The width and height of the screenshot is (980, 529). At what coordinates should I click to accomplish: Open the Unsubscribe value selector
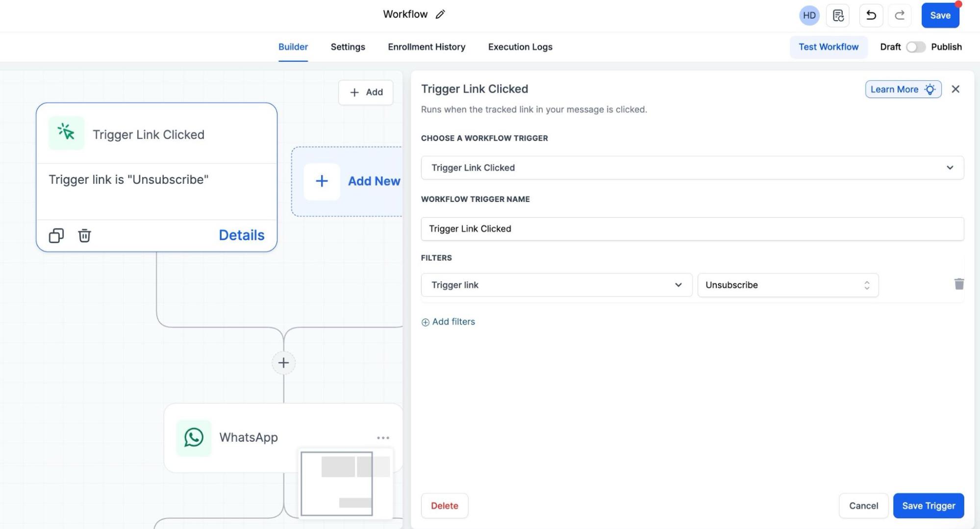click(787, 285)
